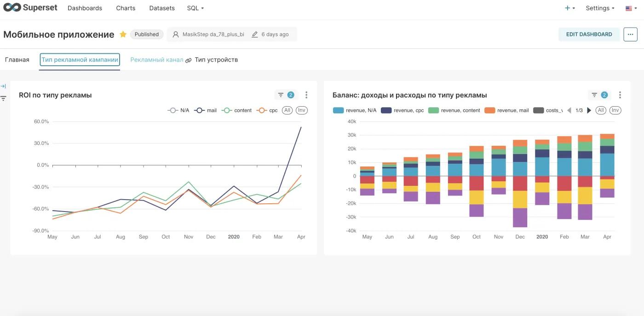Open the filters icon on left sidebar
The width and height of the screenshot is (644, 316).
click(3, 98)
